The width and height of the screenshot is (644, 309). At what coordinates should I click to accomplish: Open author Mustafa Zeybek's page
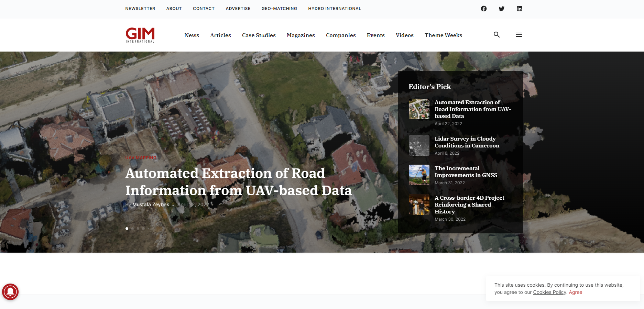tap(151, 205)
